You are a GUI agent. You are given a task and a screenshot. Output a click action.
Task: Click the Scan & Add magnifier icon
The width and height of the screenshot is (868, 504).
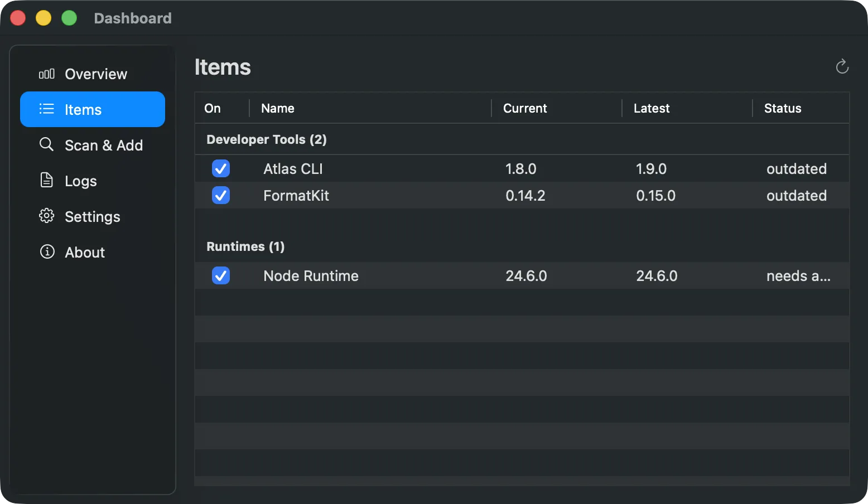tap(47, 144)
